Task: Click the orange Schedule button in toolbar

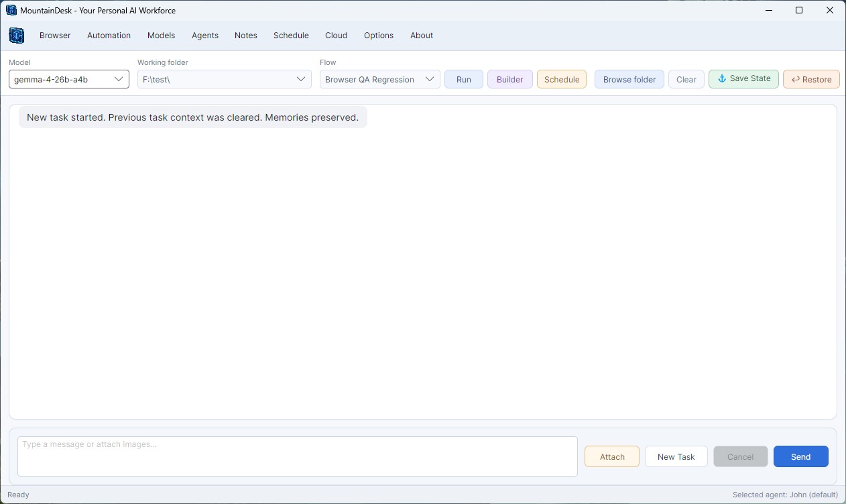Action: 562,79
